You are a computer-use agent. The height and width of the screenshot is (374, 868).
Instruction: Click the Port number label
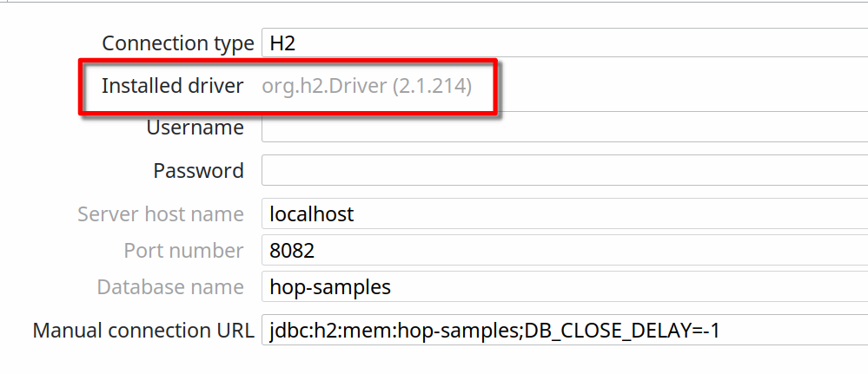coord(183,251)
